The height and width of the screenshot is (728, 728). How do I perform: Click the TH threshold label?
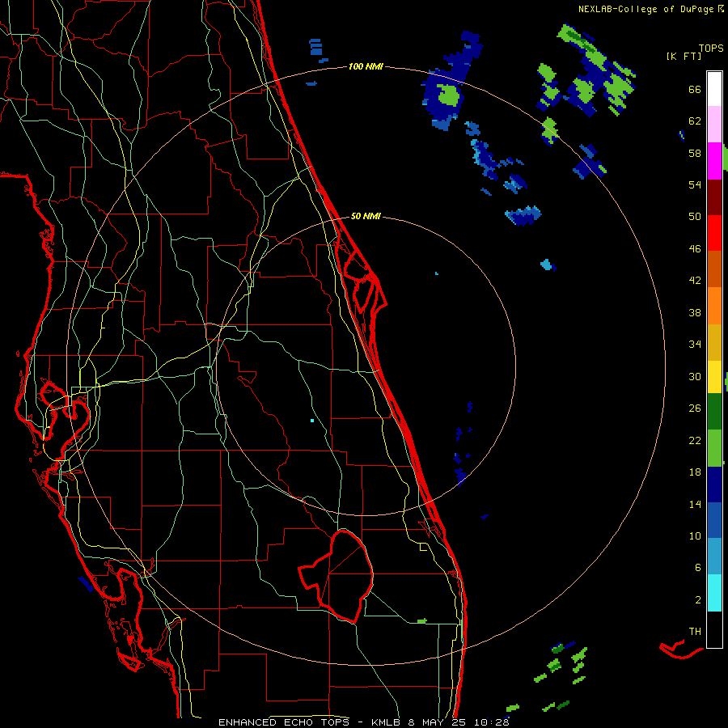[695, 632]
